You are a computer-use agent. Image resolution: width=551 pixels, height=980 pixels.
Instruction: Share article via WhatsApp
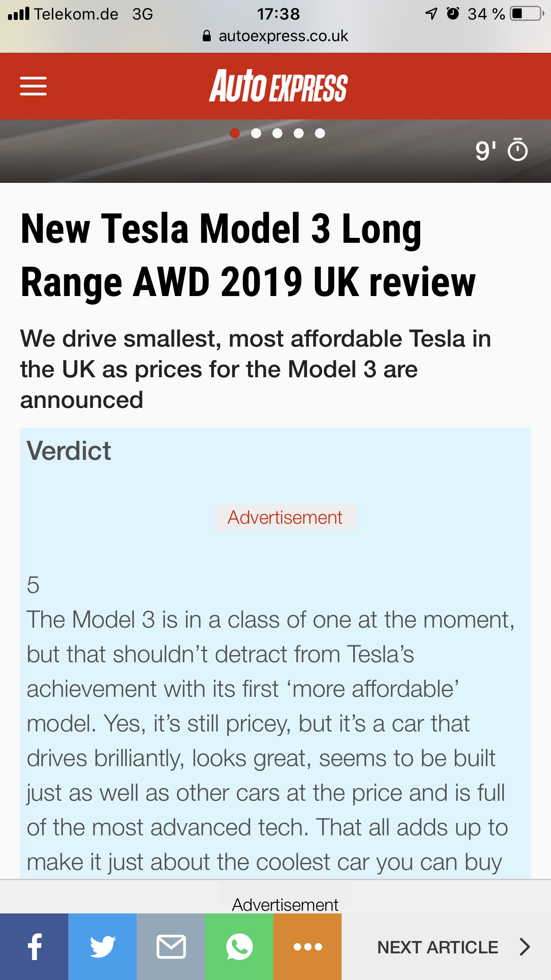pyautogui.click(x=239, y=947)
